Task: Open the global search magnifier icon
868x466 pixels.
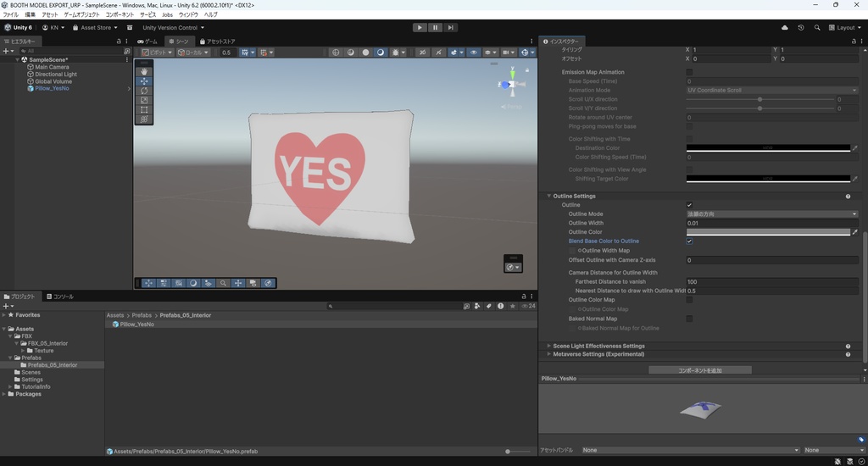Action: tap(817, 28)
